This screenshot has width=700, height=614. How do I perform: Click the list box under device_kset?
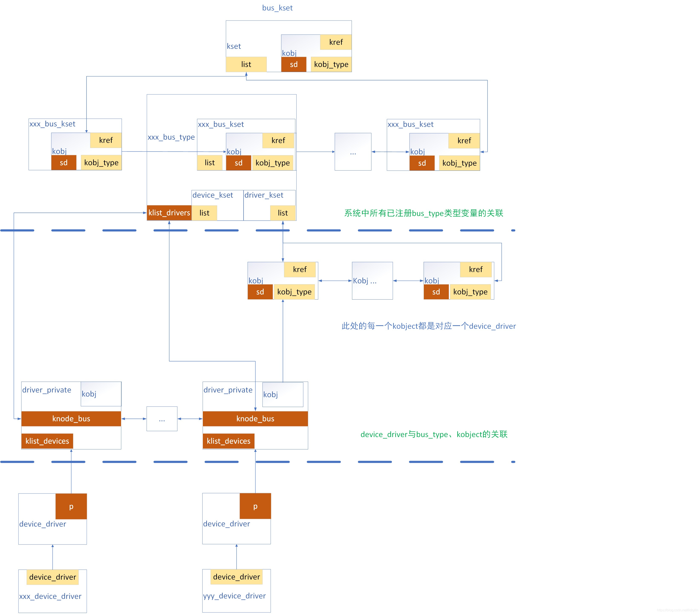pos(204,213)
